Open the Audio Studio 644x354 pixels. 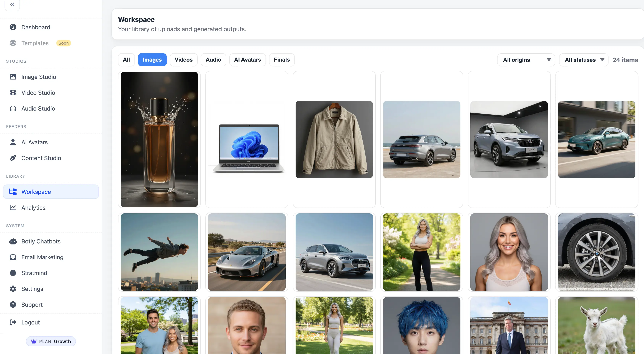(38, 108)
